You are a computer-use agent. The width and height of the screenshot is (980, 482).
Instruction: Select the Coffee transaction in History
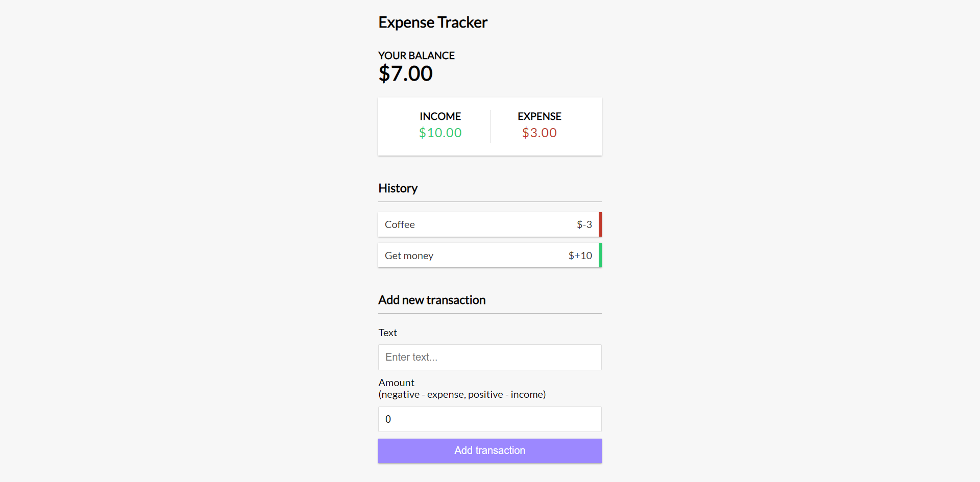(x=475, y=224)
